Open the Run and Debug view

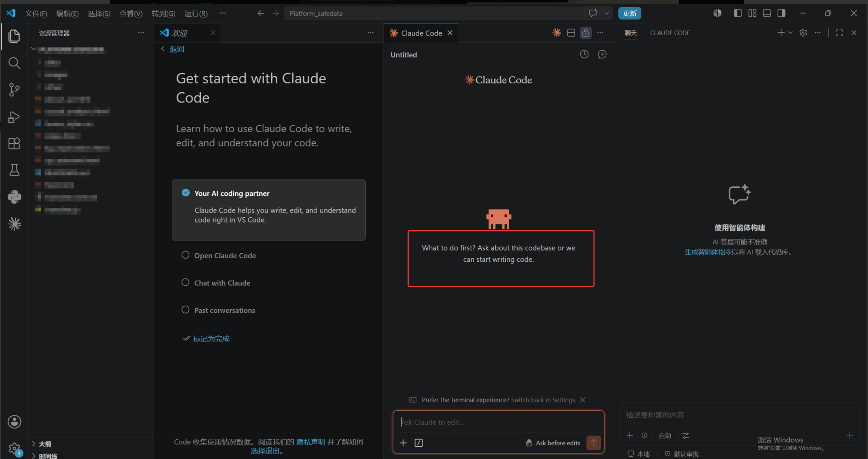coord(14,117)
